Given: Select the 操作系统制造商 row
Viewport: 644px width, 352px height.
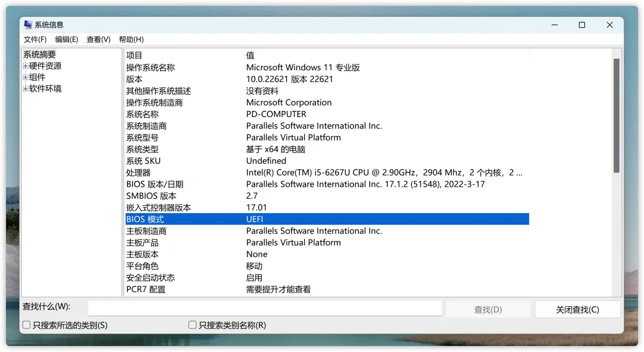Looking at the screenshot, I should point(327,102).
